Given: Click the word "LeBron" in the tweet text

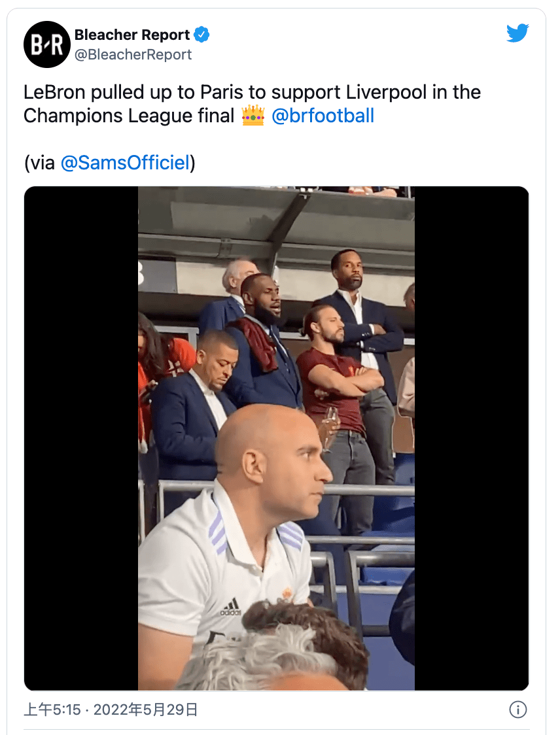Looking at the screenshot, I should coord(54,92).
